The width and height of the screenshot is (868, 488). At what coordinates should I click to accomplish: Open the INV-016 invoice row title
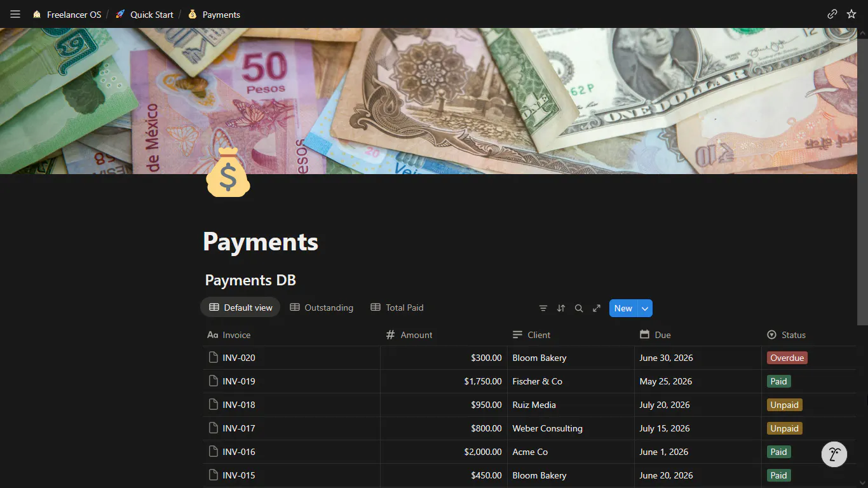(239, 452)
